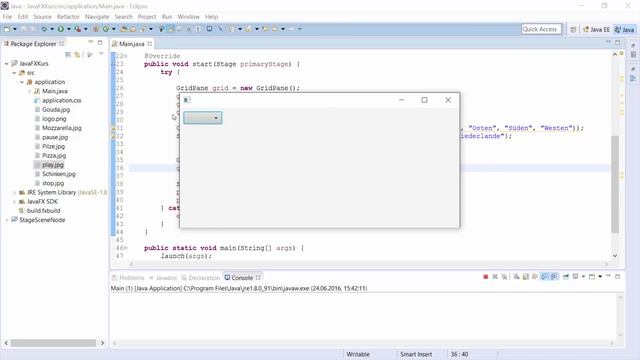Collapse the JavaFXKurs project
This screenshot has height=360, width=640.
(7, 63)
